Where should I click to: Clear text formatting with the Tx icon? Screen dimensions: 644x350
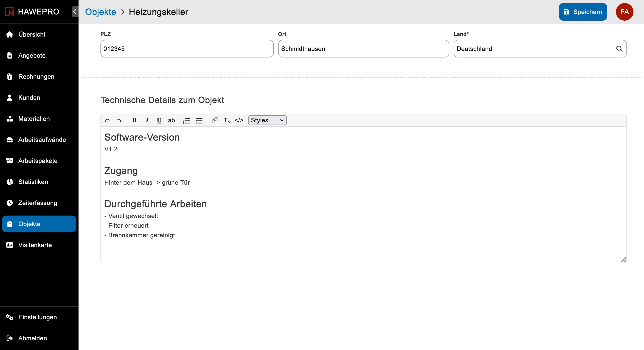(227, 120)
